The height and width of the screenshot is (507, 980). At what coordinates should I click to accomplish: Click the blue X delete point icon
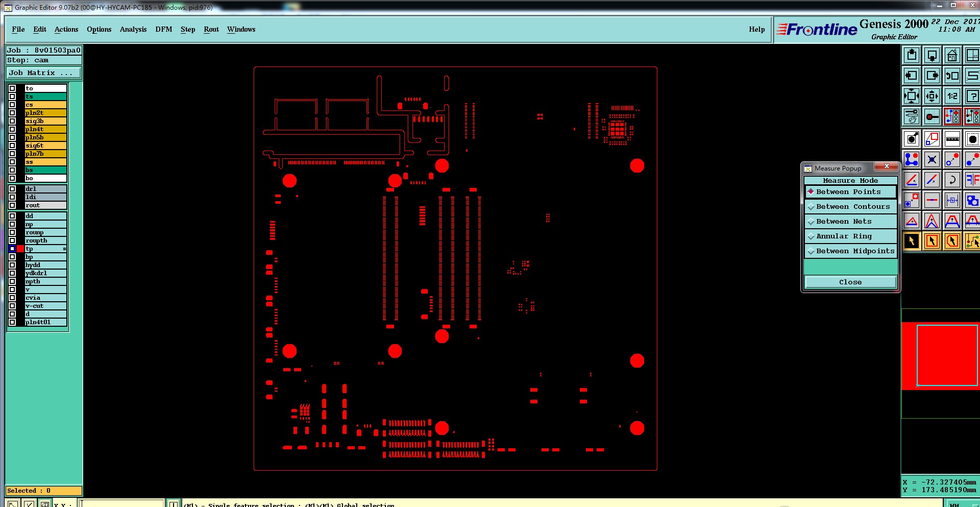932,159
